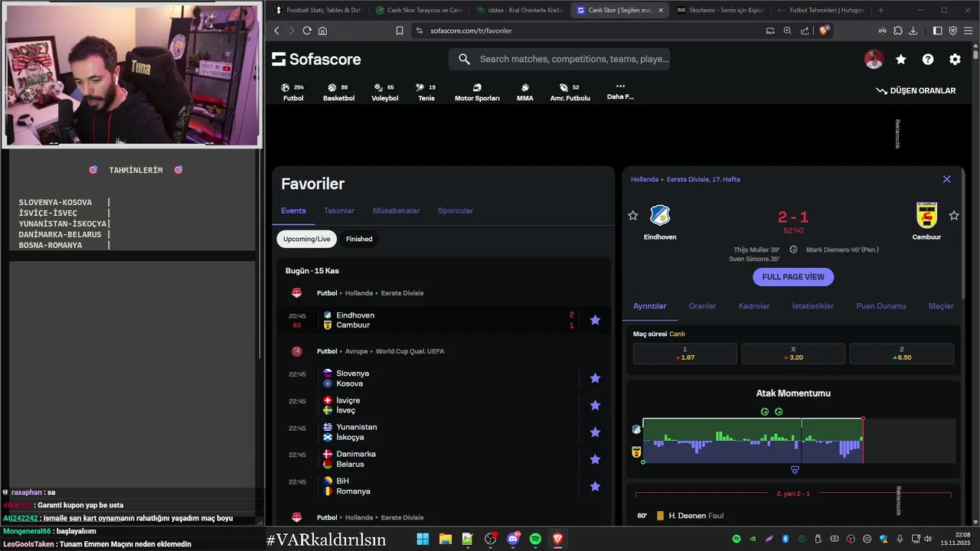This screenshot has width=980, height=551.
Task: Bookmark this page icon
Action: coord(399,31)
